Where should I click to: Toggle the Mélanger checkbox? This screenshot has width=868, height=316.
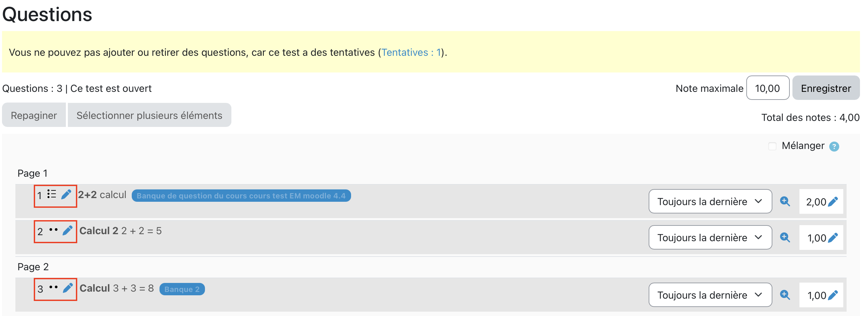point(772,146)
